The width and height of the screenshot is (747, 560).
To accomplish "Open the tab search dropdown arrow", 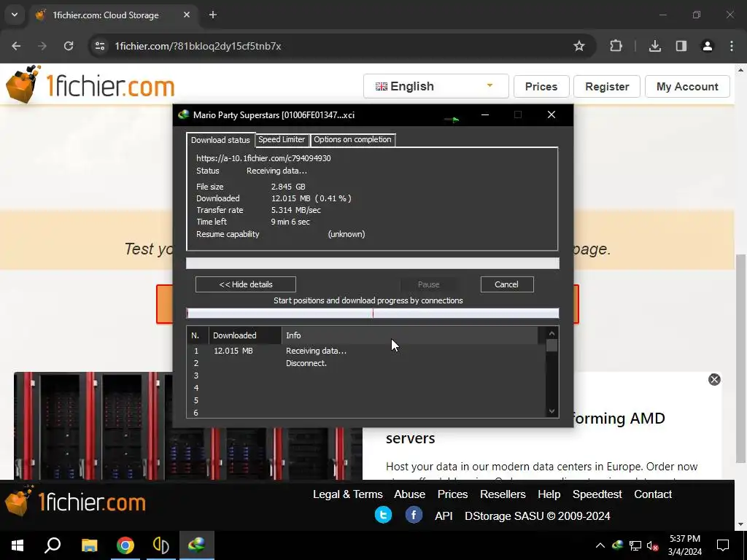I will click(15, 15).
